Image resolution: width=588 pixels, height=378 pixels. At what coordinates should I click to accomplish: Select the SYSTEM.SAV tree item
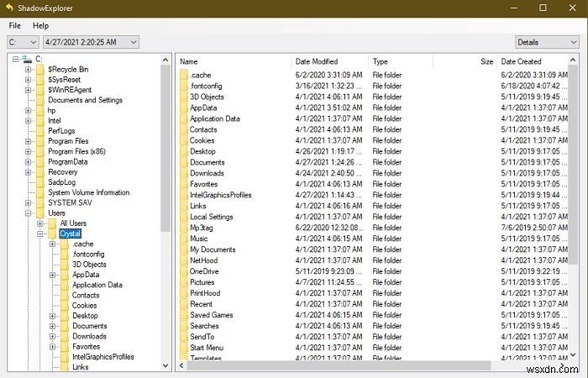pyautogui.click(x=70, y=203)
